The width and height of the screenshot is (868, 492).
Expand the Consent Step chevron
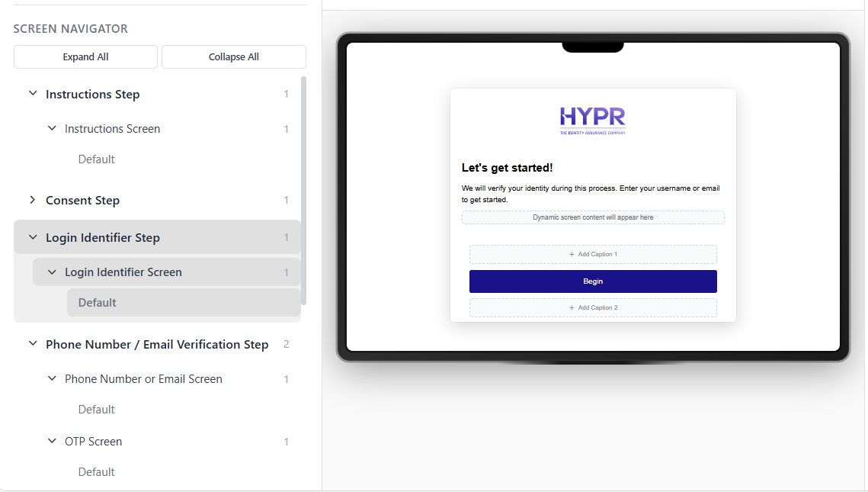[x=33, y=200]
